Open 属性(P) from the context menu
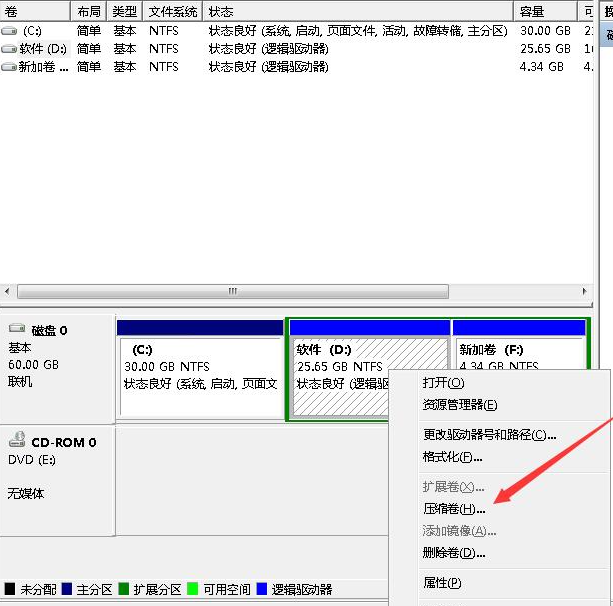The image size is (613, 606). (x=442, y=583)
